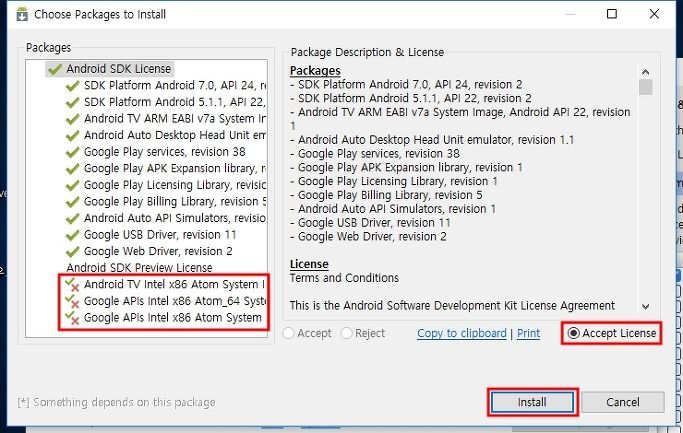The image size is (683, 433).
Task: Click 'Google Play Billing Library, revision 5' in description
Action: pyautogui.click(x=390, y=195)
